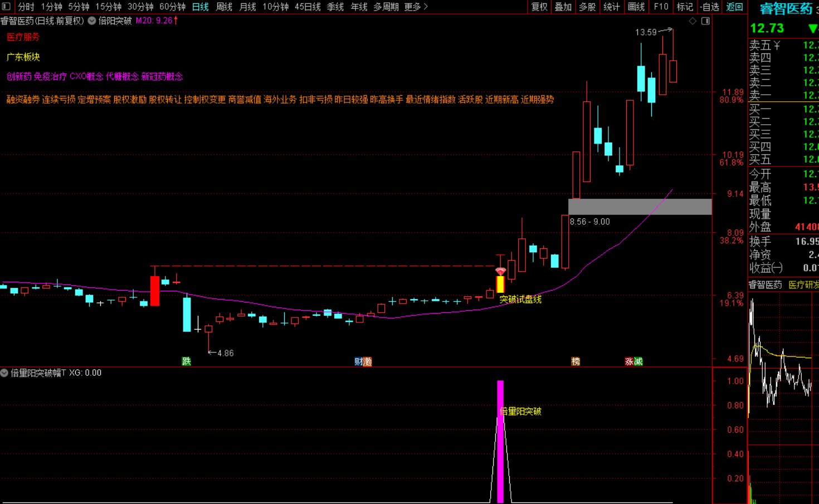Expand the 倍阳突破 main indicator dropdown

[x=92, y=21]
